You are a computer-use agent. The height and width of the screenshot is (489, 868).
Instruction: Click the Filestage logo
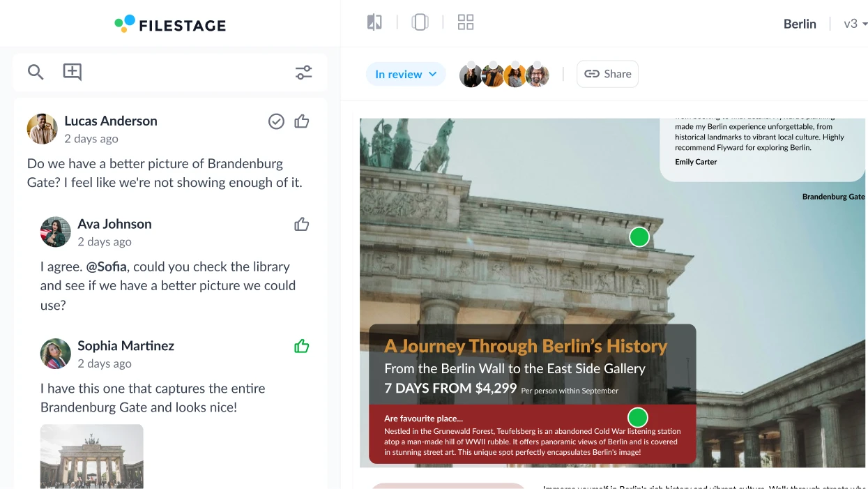point(169,24)
